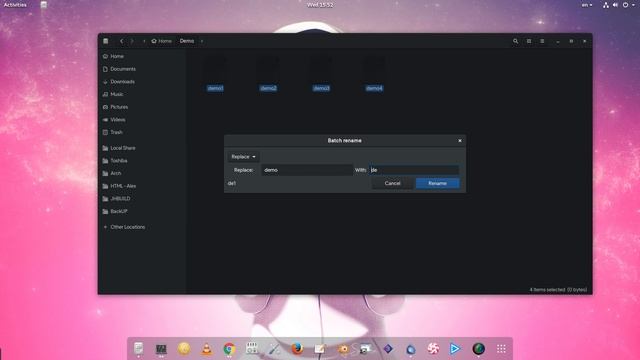Open Other Locations in sidebar

coord(127,227)
